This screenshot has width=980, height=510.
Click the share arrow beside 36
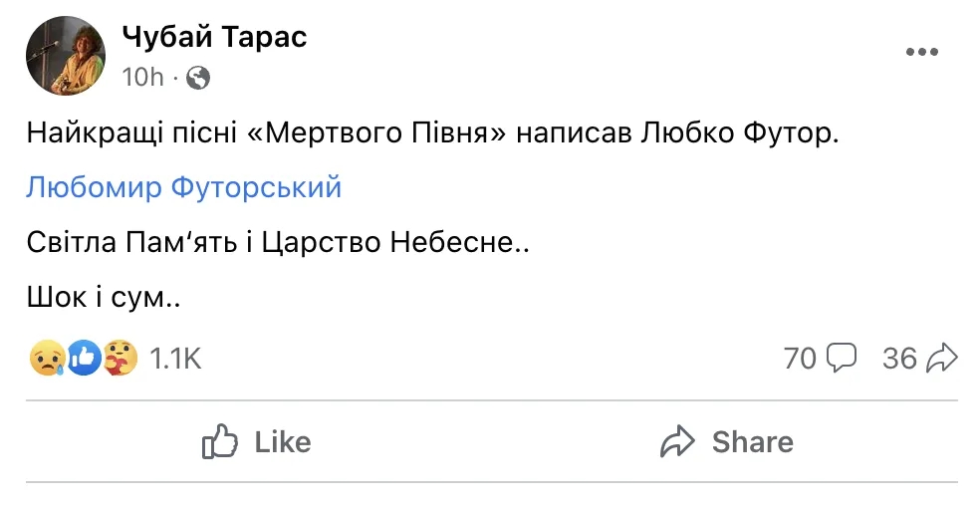point(941,358)
